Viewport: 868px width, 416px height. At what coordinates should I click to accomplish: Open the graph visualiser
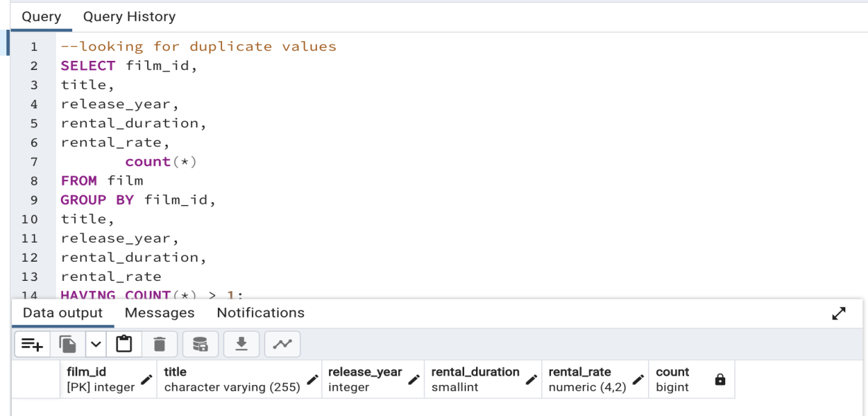click(x=282, y=345)
